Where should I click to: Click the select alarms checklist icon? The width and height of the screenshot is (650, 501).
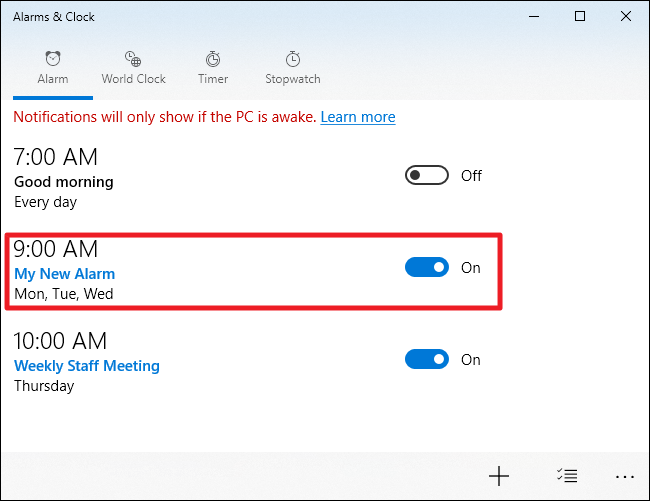[566, 476]
